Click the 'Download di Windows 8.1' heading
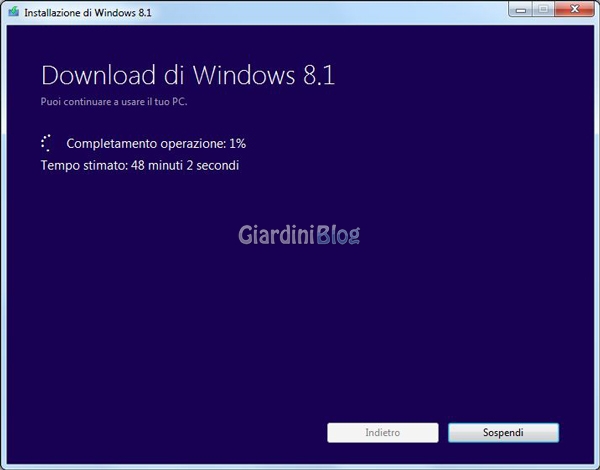The width and height of the screenshot is (600, 470). click(188, 75)
